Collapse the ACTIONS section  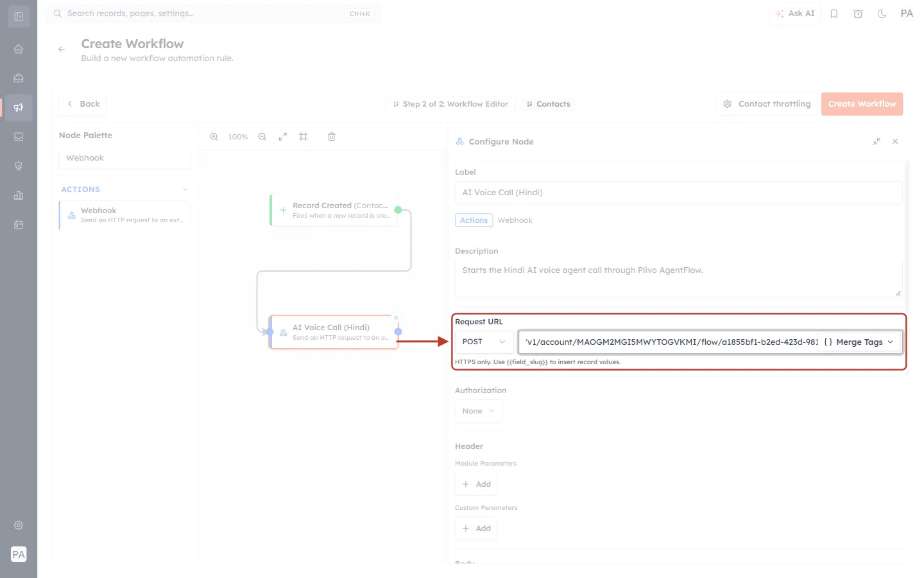tap(124, 189)
